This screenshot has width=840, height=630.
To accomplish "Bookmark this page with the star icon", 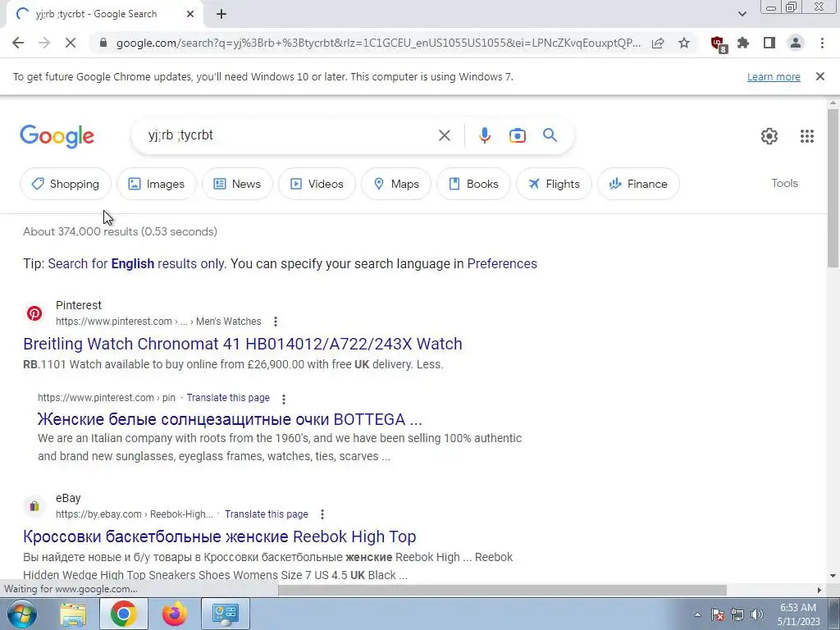I will click(x=684, y=43).
